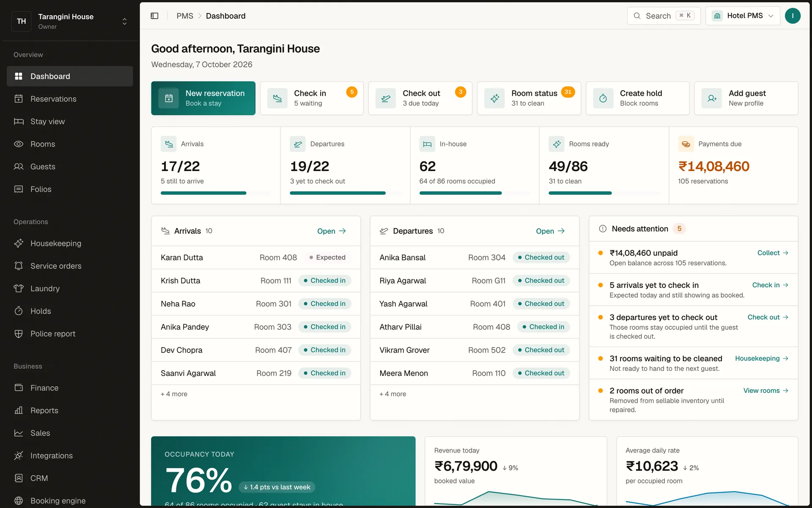The height and width of the screenshot is (508, 812).
Task: Click the Finance wallet icon
Action: coord(19,388)
